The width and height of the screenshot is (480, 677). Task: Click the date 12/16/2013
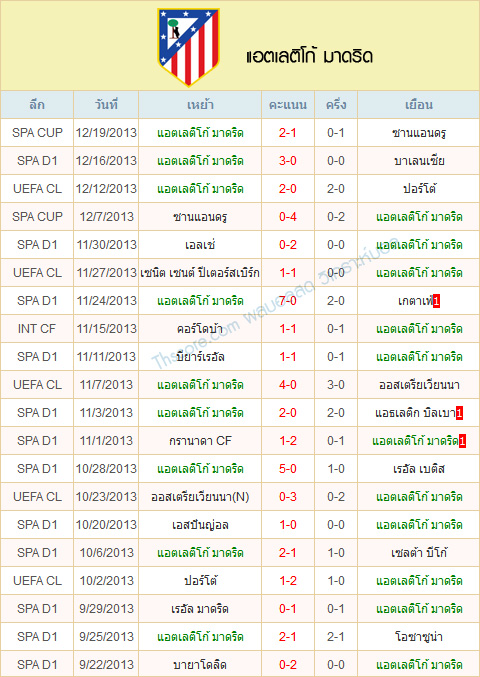(106, 161)
